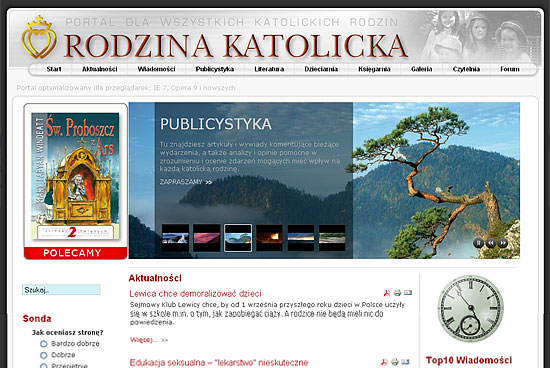Open the Start menu item

pos(54,69)
